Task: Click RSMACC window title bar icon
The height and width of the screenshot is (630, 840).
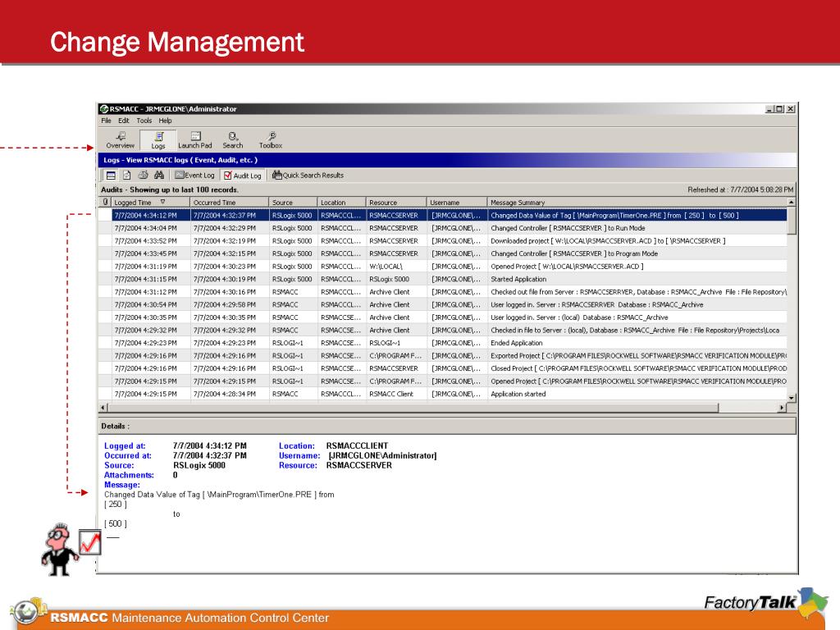Action: tap(104, 109)
